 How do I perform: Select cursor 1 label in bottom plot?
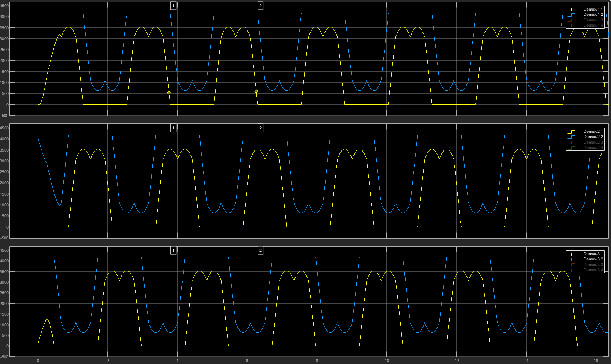click(x=173, y=250)
